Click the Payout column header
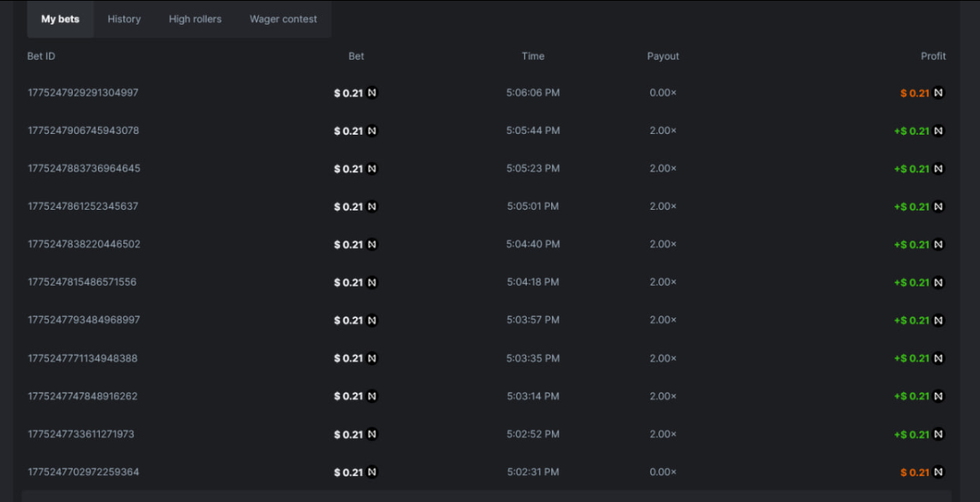The width and height of the screenshot is (980, 502). [x=663, y=56]
